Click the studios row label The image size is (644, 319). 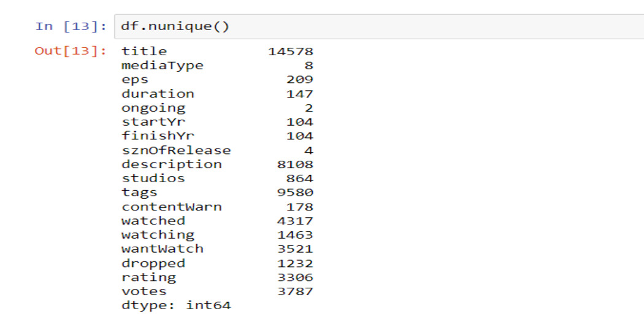coord(153,179)
